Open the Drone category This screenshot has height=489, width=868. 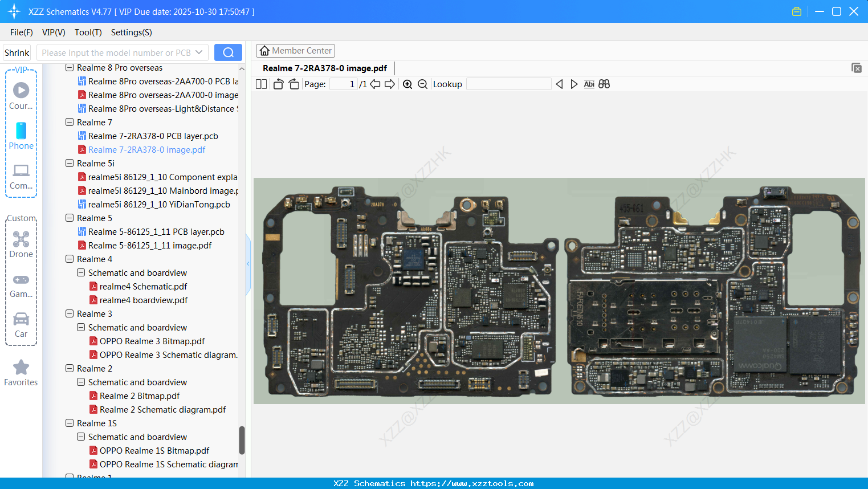point(21,244)
